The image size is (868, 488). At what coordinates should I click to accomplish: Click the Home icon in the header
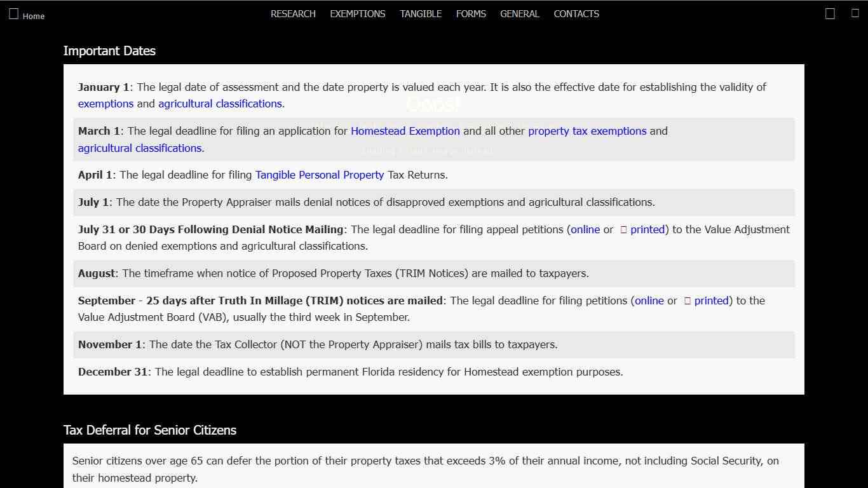pos(14,14)
